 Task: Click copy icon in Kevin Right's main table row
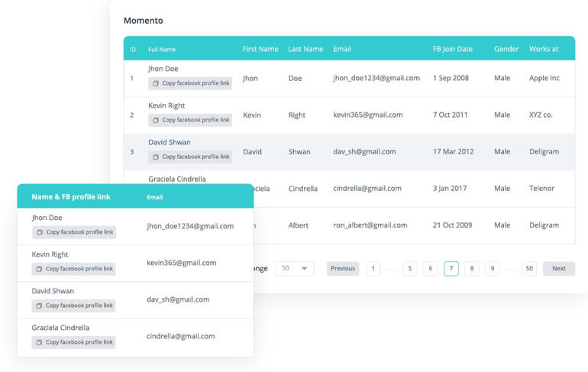pyautogui.click(x=155, y=120)
